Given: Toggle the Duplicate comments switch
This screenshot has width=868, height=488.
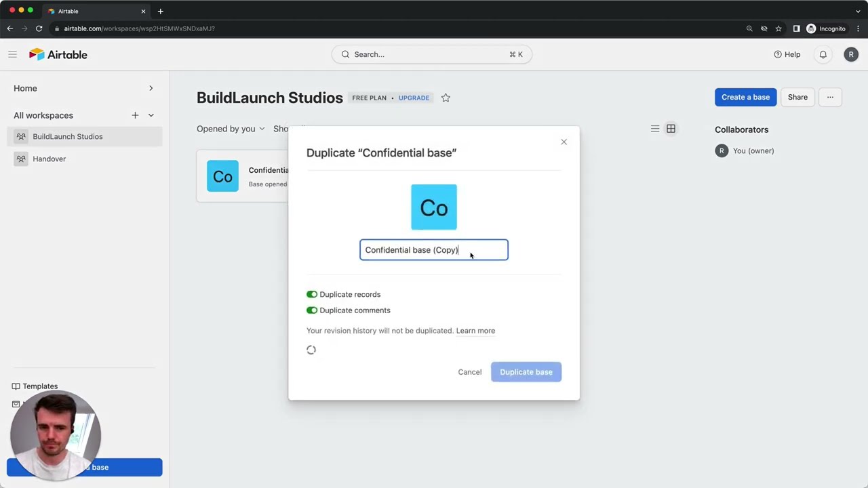Looking at the screenshot, I should click(x=312, y=310).
